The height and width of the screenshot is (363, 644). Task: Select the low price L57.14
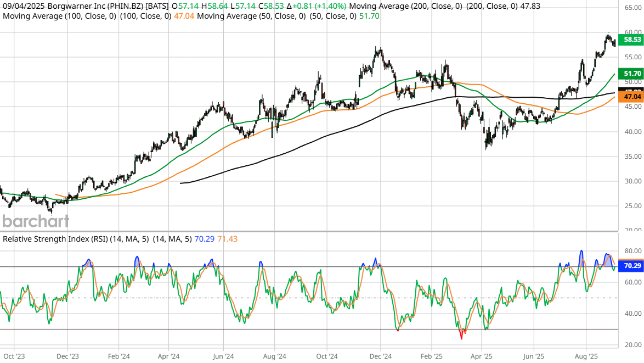(243, 6)
